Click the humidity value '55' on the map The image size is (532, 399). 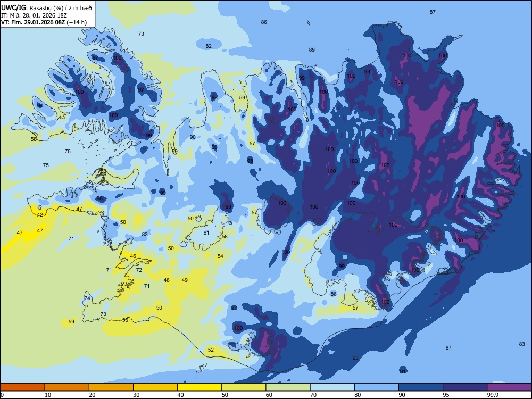point(125,320)
